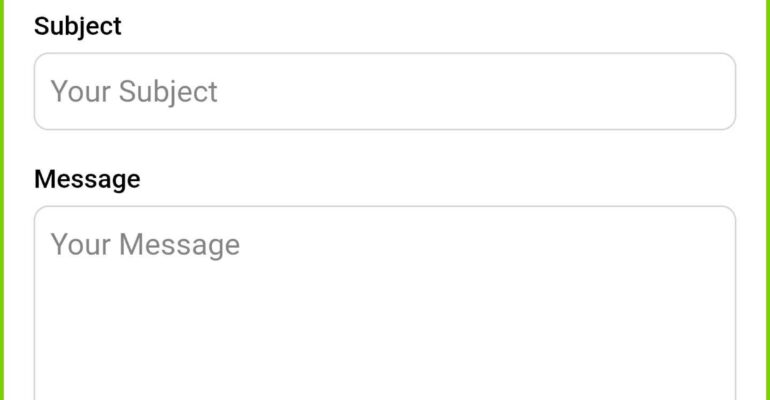Click the word "Subject" above the first field
The height and width of the screenshot is (400, 770).
click(77, 26)
